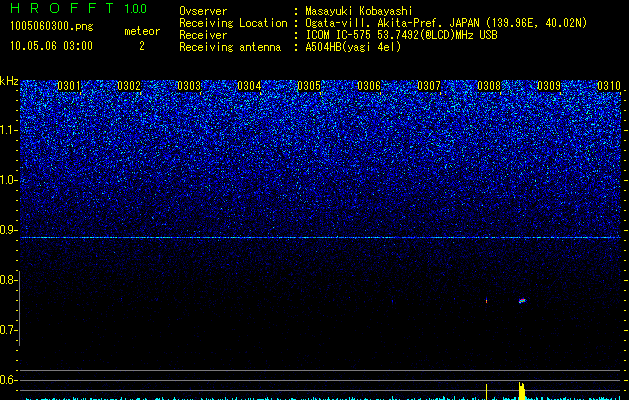Click the 0.9 frequency axis label
Image resolution: width=629 pixels, height=400 pixels.
click(x=7, y=230)
